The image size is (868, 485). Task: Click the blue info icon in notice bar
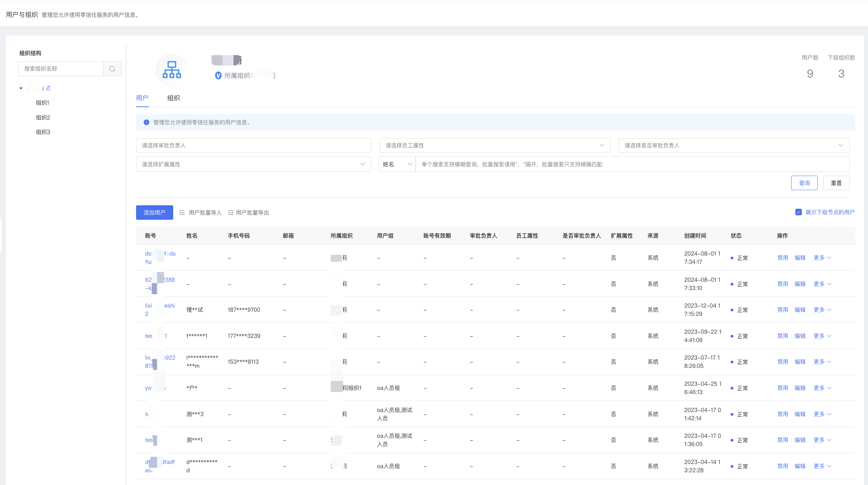tap(146, 122)
